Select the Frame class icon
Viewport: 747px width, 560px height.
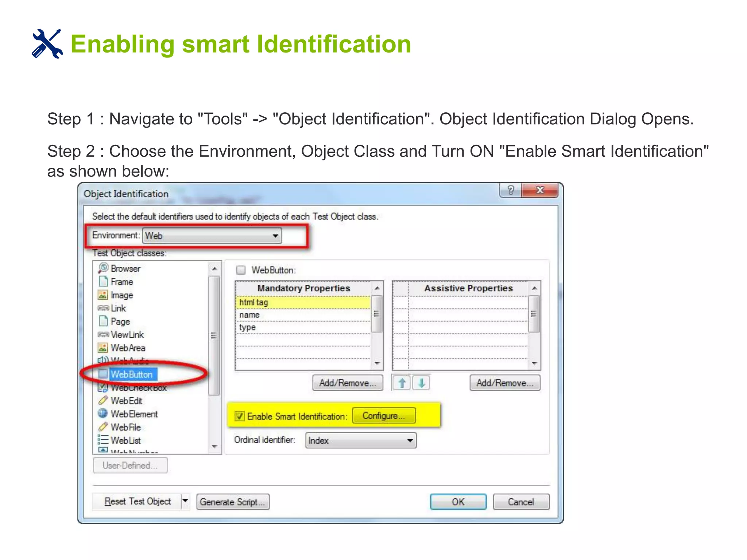click(104, 281)
